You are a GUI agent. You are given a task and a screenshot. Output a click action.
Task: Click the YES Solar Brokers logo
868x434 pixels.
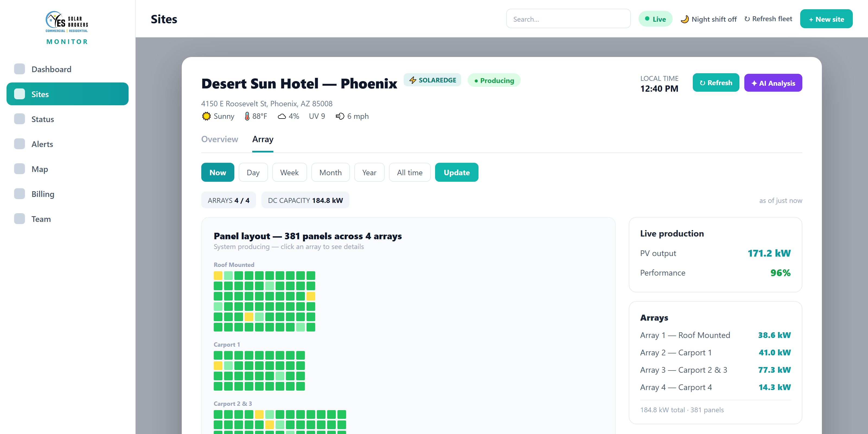pyautogui.click(x=67, y=22)
